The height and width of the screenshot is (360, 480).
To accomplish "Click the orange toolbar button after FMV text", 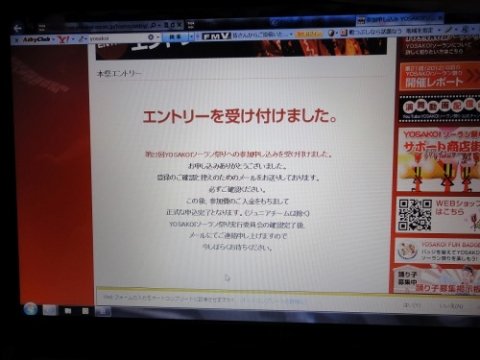I will click(x=309, y=34).
